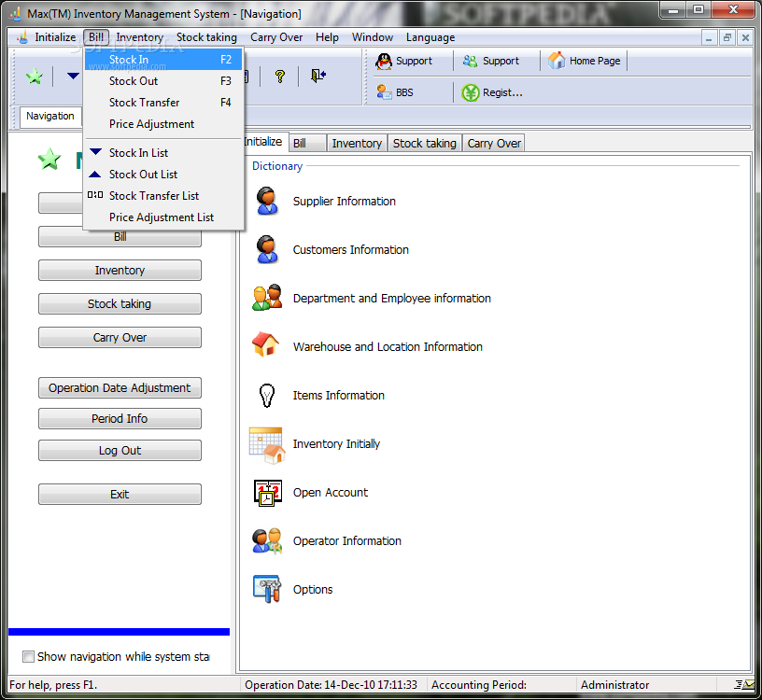Select Stock Out from the Bill menu

[x=163, y=81]
